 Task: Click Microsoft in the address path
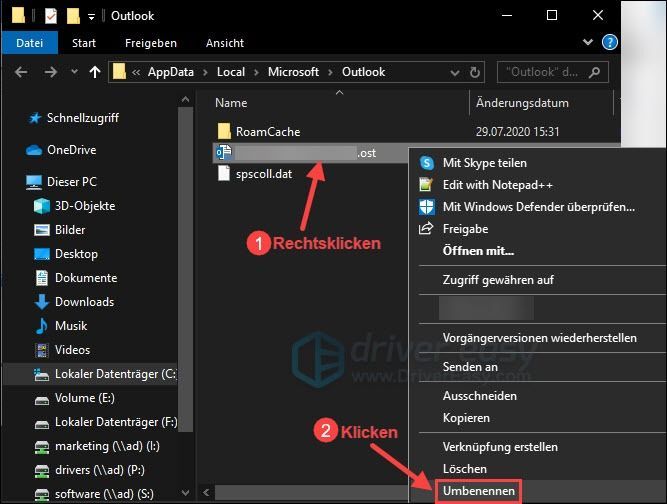pos(293,72)
